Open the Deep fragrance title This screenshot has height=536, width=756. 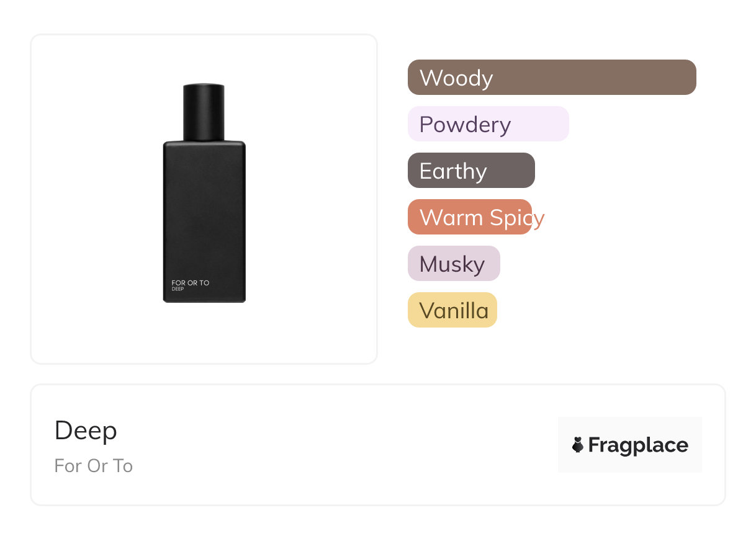coord(86,431)
